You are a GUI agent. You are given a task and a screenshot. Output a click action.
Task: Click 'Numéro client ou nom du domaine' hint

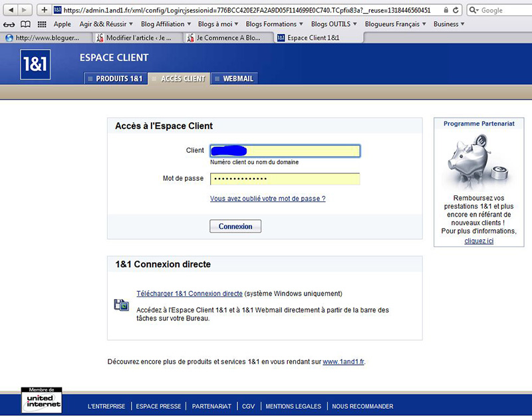click(254, 162)
